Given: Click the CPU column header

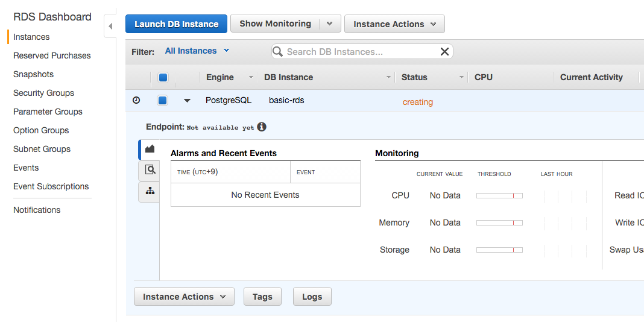Looking at the screenshot, I should tap(484, 77).
